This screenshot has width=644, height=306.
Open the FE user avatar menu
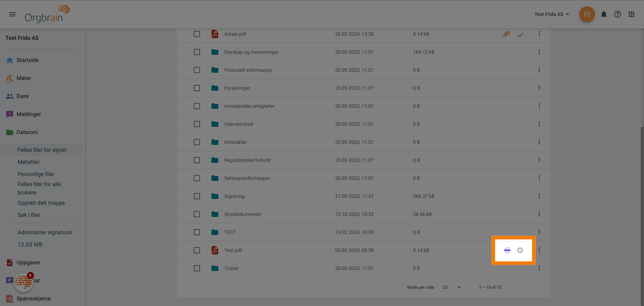point(587,14)
